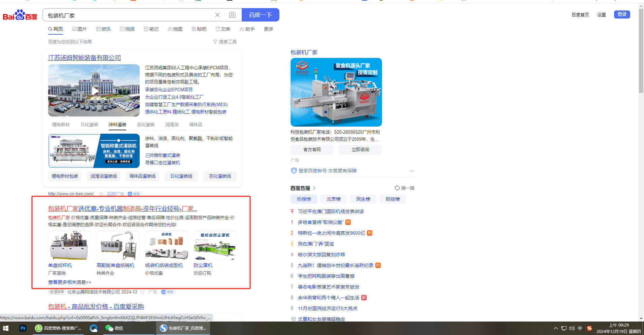Switch to the 贴吧 tab
The image size is (644, 335).
pyautogui.click(x=199, y=29)
